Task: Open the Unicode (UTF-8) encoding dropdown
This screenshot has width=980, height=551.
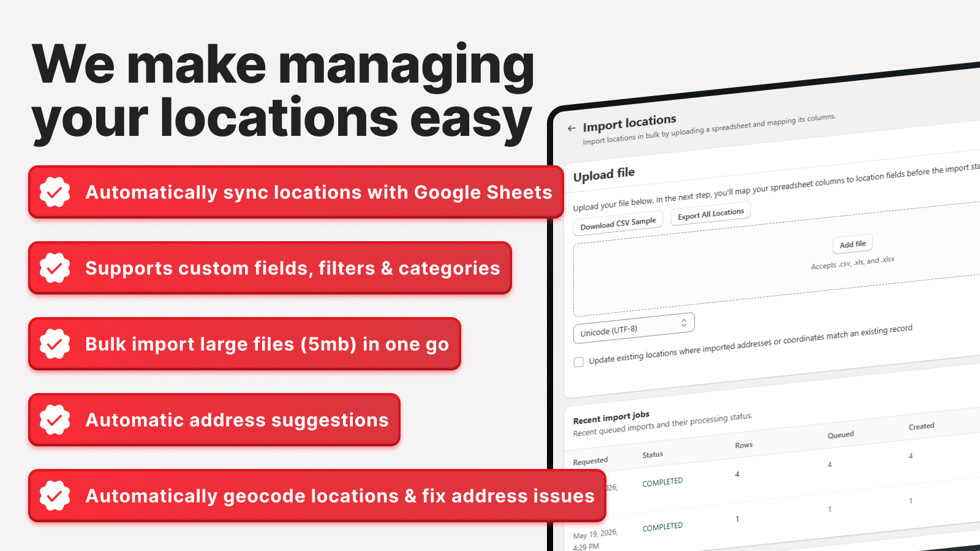Action: pos(633,328)
